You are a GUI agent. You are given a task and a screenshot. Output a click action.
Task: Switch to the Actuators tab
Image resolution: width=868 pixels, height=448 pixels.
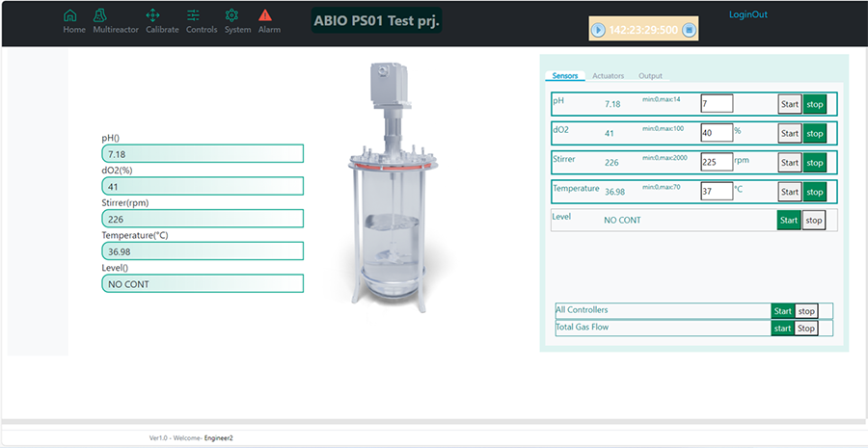(608, 76)
